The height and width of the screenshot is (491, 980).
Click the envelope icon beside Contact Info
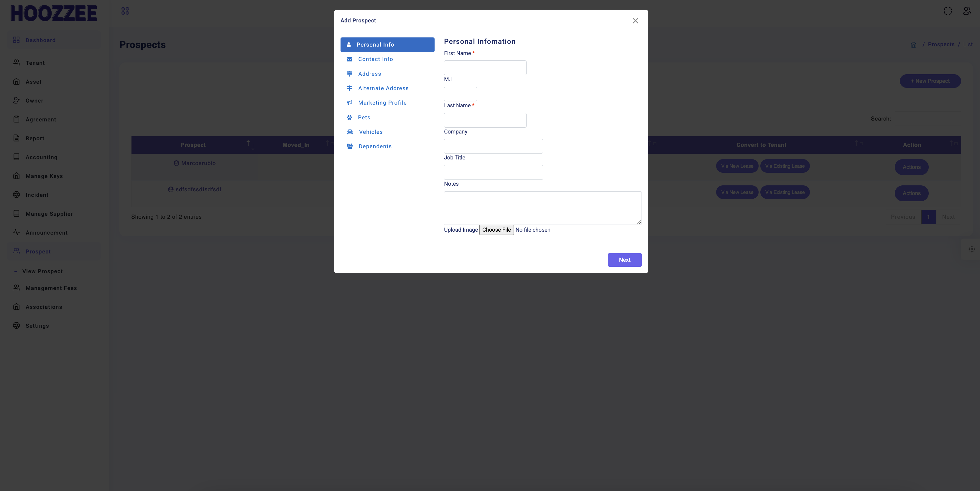tap(349, 59)
